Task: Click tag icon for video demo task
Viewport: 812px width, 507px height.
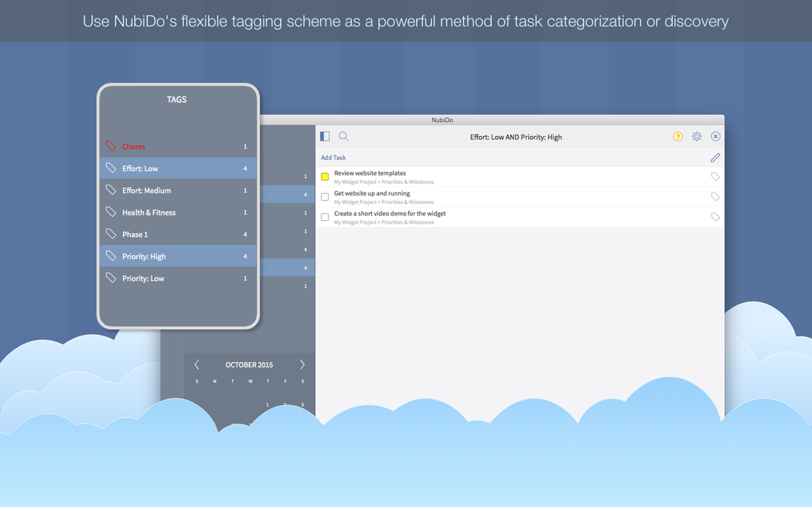Action: coord(715,217)
